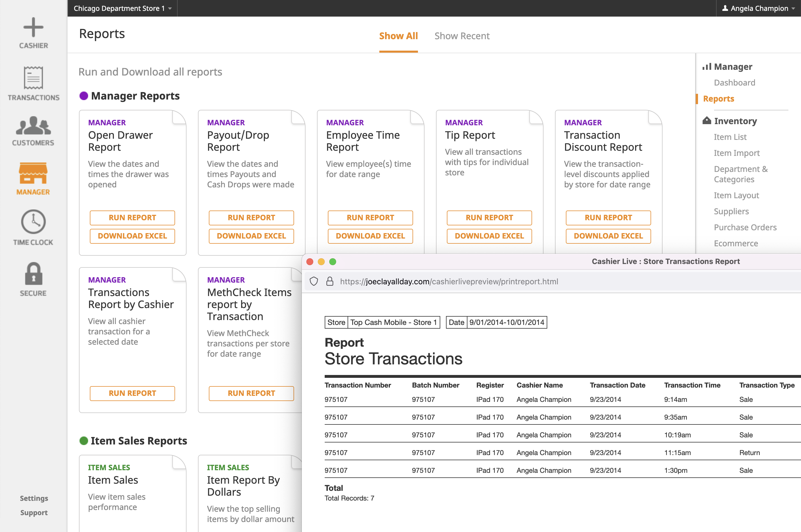
Task: Click the user silhouette icon by Angela Champion
Action: 725,8
